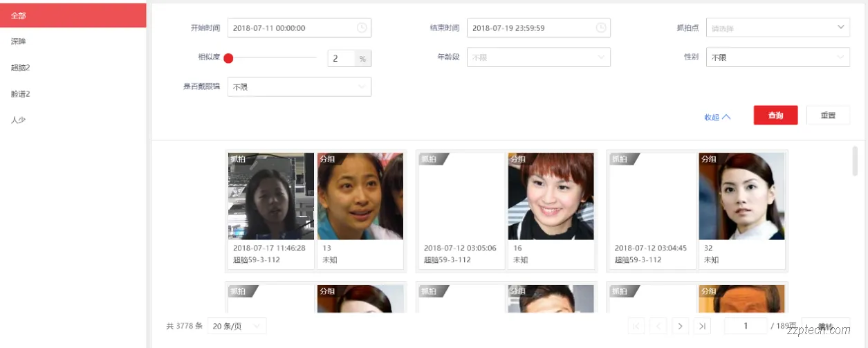Expand the 年龄段 age range dropdown
Viewport: 868px width, 348px height.
click(539, 57)
